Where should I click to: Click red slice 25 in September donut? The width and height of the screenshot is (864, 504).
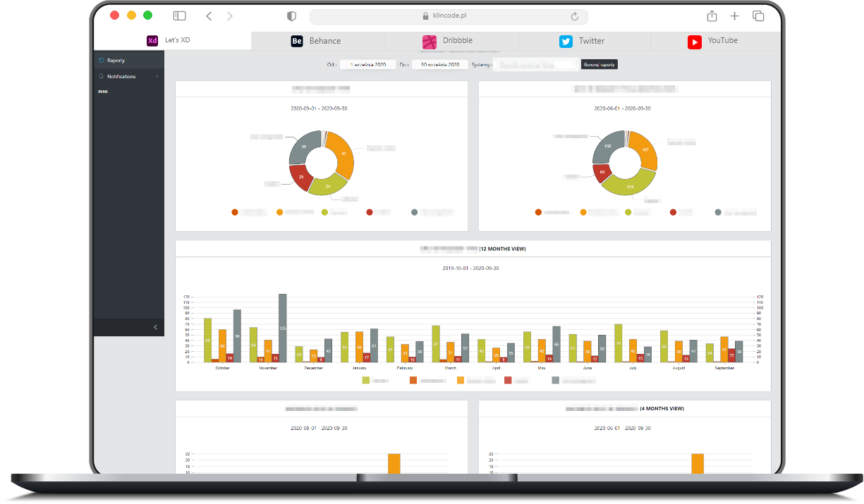pos(301,176)
